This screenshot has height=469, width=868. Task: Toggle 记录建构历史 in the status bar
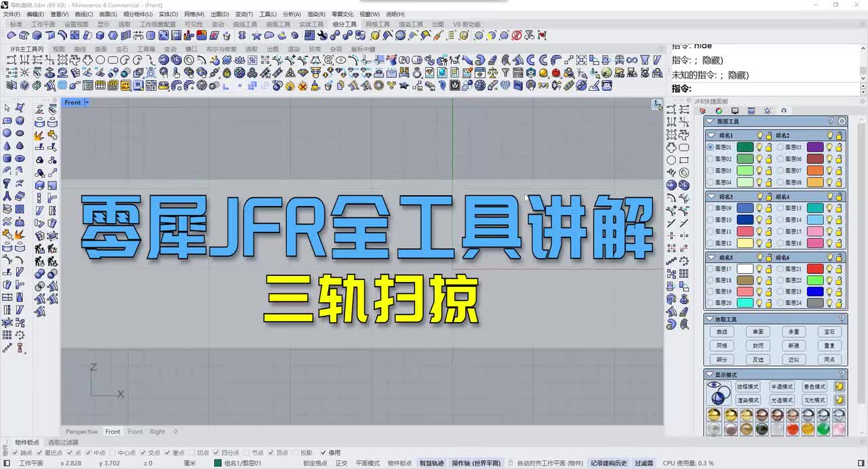point(608,463)
